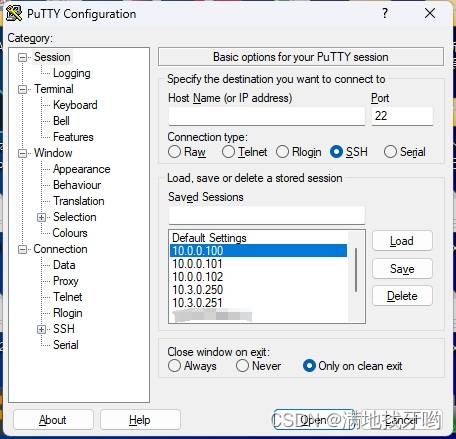The width and height of the screenshot is (456, 439).
Task: Open the About dialog
Action: (x=53, y=420)
